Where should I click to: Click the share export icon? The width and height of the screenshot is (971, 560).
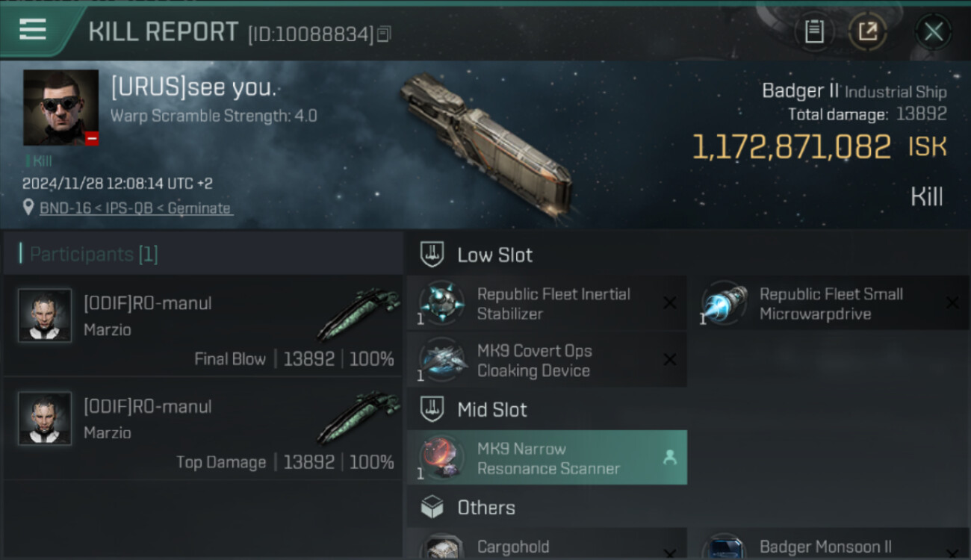(x=867, y=31)
